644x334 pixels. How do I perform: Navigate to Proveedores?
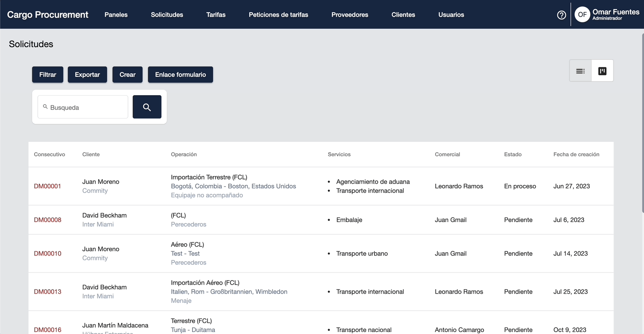coord(350,14)
